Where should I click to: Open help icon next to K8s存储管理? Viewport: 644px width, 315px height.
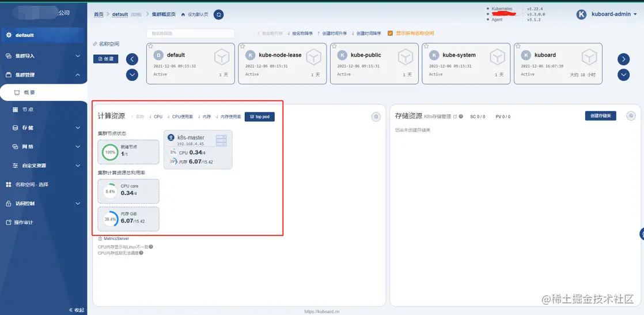[461, 117]
